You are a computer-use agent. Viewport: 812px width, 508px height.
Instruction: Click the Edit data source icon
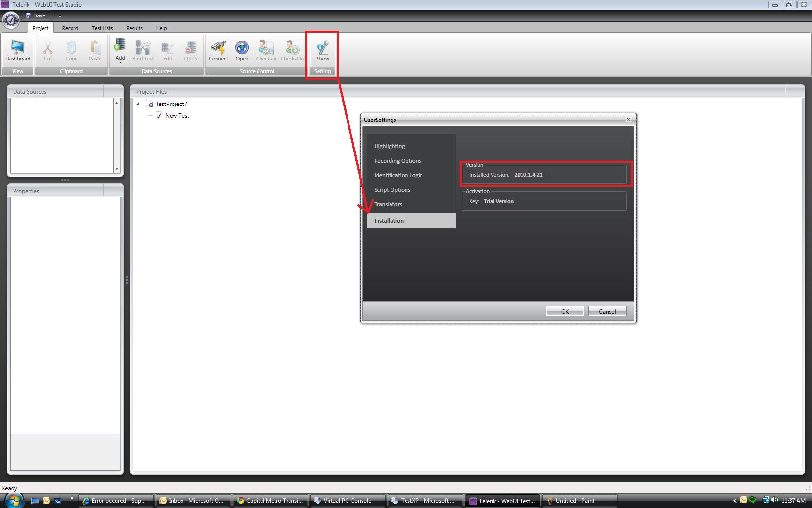coord(168,51)
